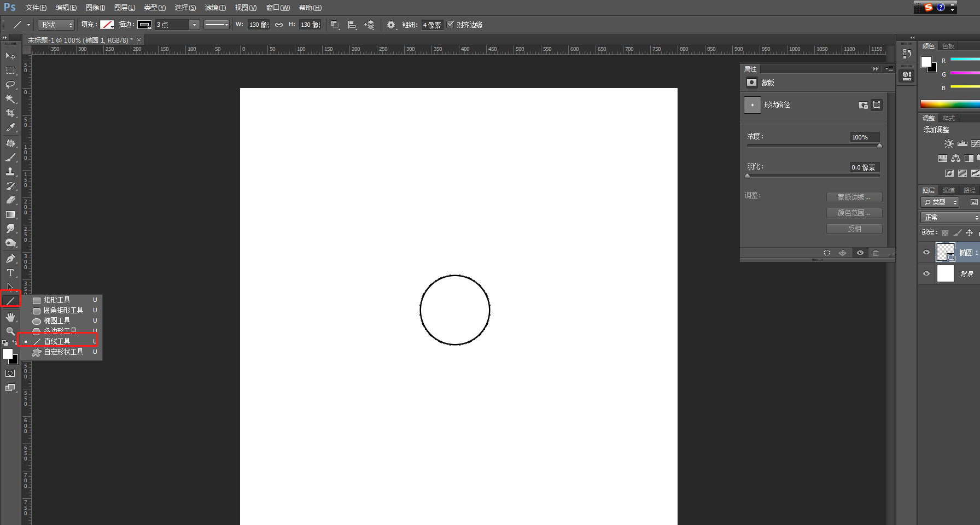Open the History panel icon
The height and width of the screenshot is (525, 980).
[x=907, y=54]
